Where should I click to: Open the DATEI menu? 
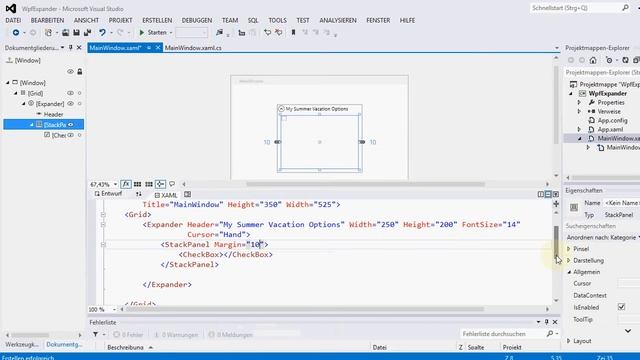(13, 20)
